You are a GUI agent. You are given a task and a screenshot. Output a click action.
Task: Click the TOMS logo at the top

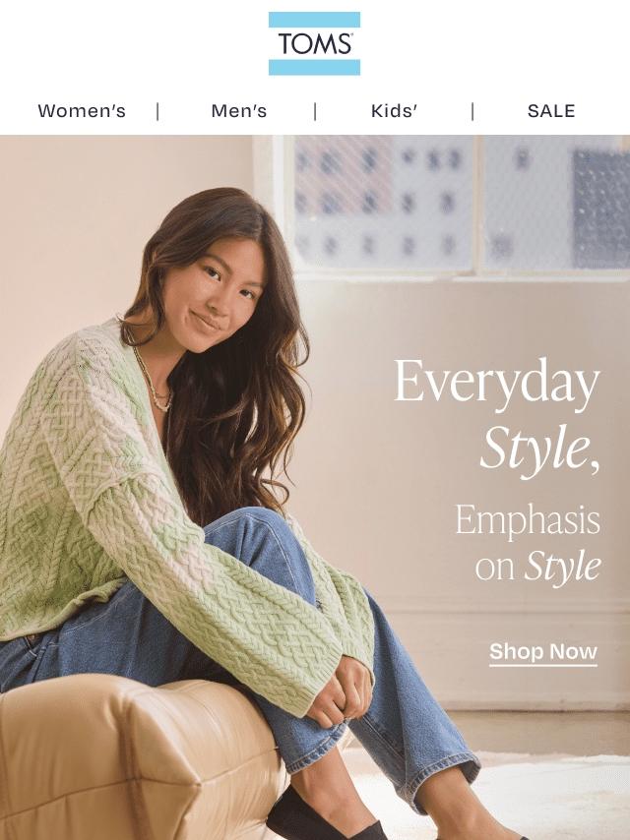coord(314,43)
